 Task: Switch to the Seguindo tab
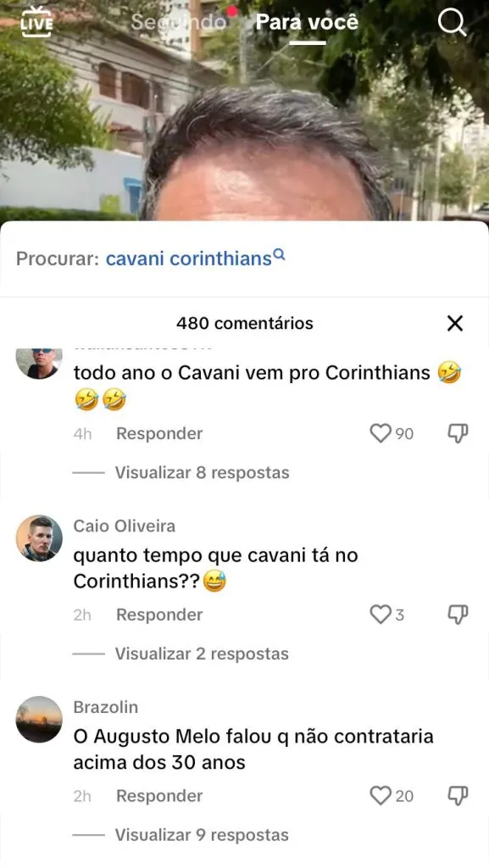pyautogui.click(x=179, y=22)
